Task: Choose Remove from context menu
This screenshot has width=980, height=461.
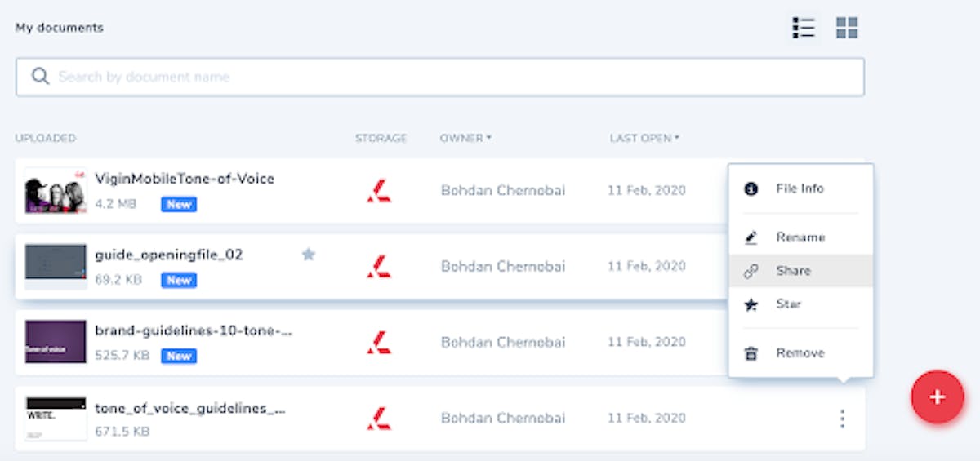Action: click(x=800, y=353)
